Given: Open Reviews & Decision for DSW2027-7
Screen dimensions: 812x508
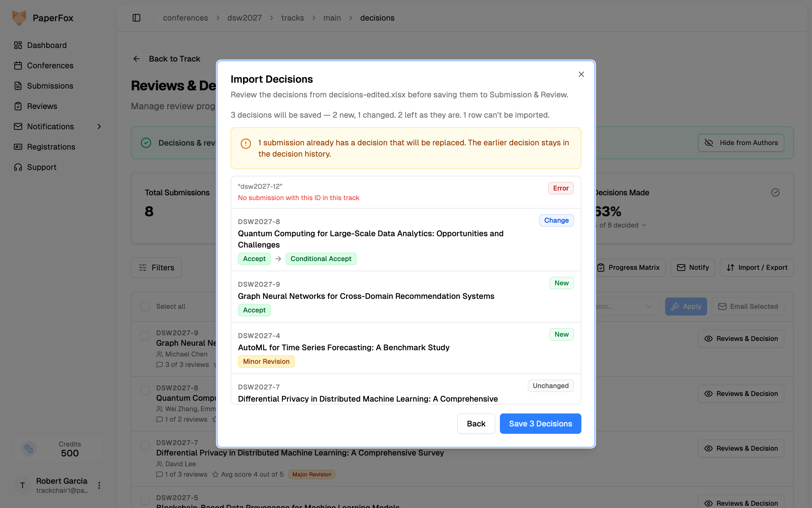Looking at the screenshot, I should click(741, 448).
